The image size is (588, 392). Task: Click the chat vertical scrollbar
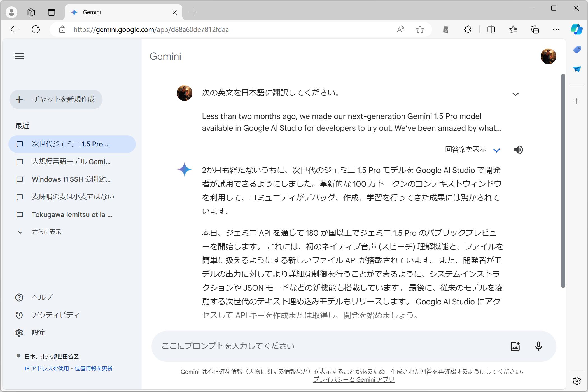(x=563, y=181)
